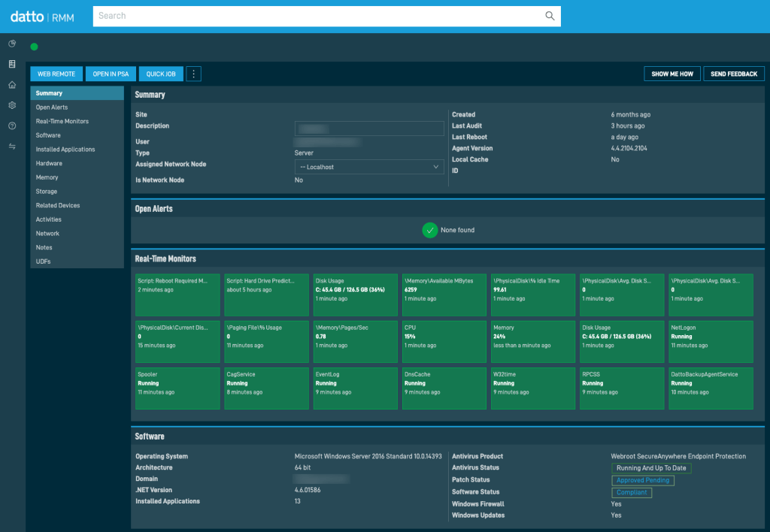Select Installed Applications in side menu
The width and height of the screenshot is (770, 532).
tap(77, 150)
